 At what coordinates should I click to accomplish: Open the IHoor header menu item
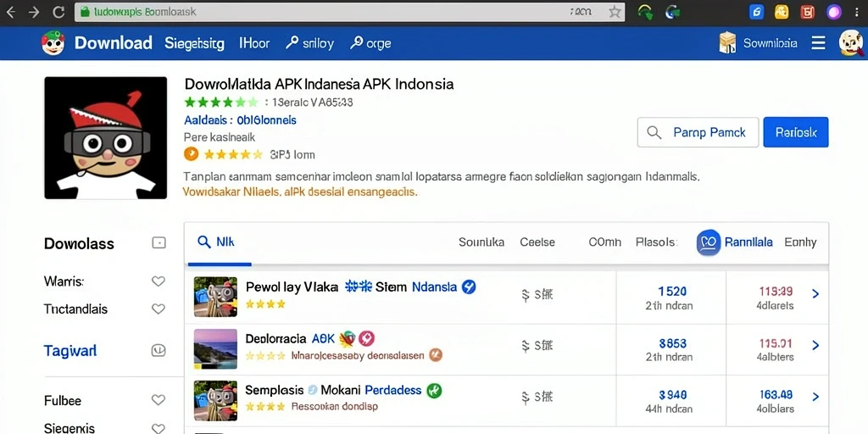click(x=254, y=43)
